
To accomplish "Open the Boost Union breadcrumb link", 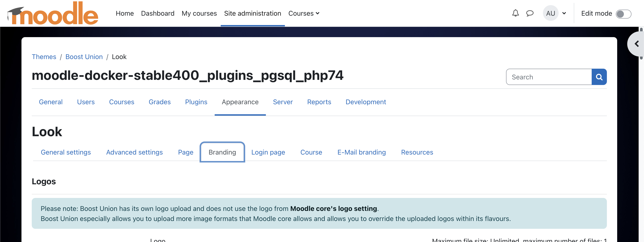I will point(84,57).
